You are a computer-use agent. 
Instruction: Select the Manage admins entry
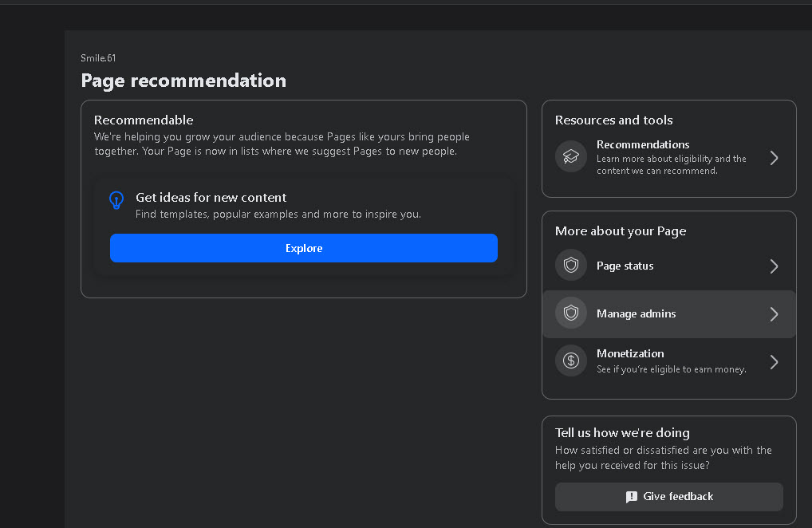668,314
